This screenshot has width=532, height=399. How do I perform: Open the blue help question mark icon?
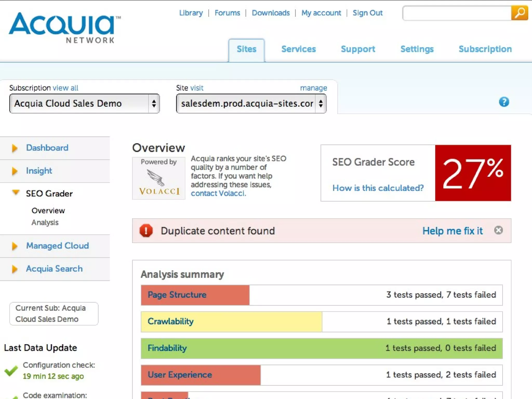click(504, 102)
